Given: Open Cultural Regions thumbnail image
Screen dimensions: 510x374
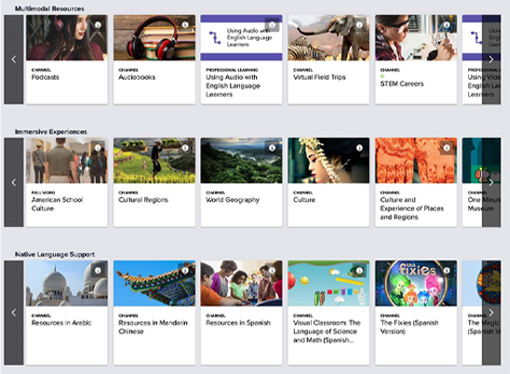Looking at the screenshot, I should coord(154,161).
